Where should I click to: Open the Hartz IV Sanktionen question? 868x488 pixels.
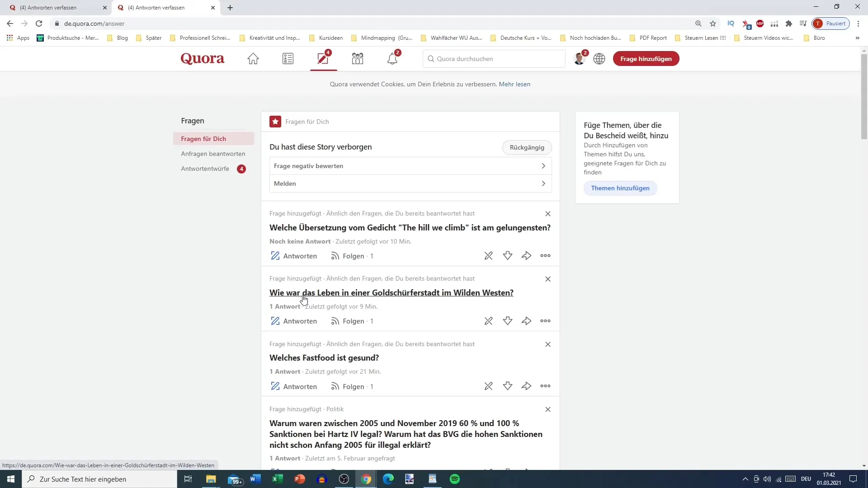406,434
